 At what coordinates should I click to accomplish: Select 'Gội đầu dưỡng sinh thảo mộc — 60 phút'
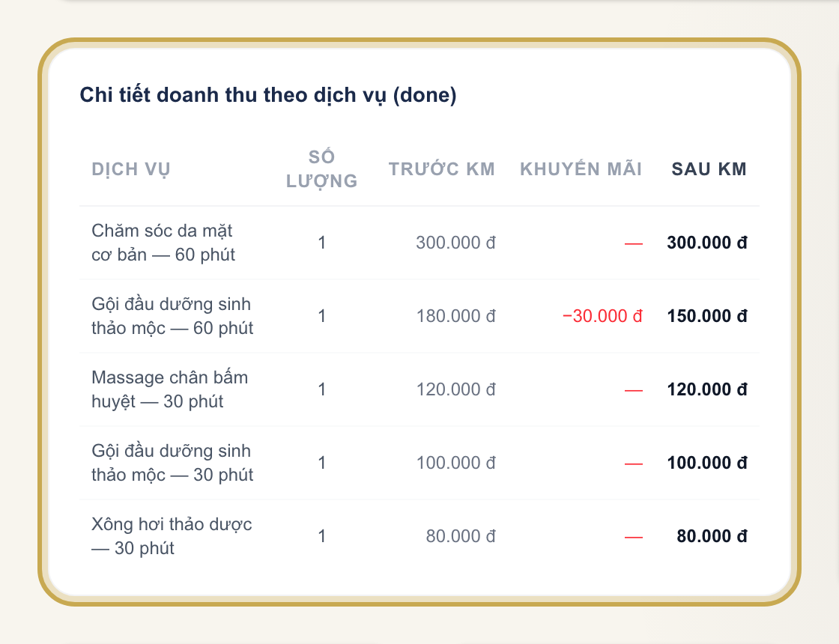[172, 316]
